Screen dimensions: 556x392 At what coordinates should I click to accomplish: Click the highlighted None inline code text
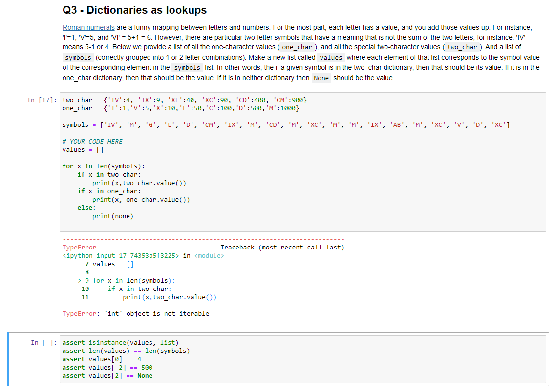coord(321,78)
